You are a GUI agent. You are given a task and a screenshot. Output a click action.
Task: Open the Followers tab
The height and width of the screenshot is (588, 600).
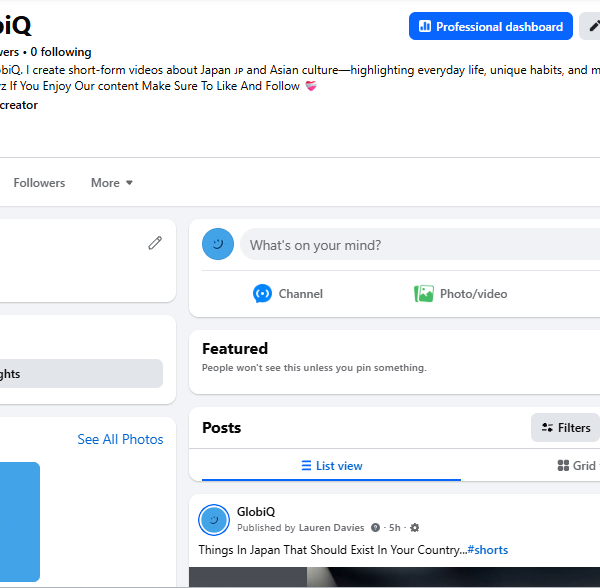tap(39, 183)
